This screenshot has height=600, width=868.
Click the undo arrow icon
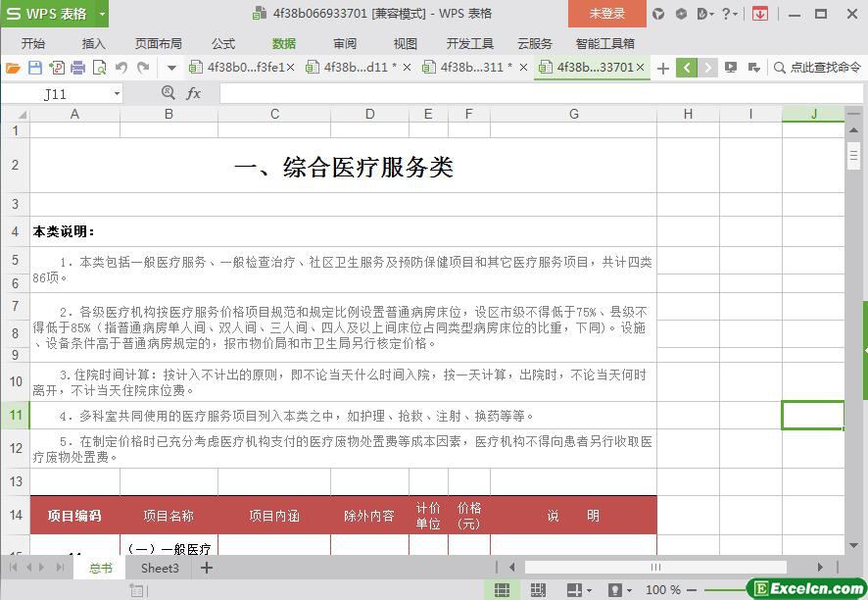point(121,68)
